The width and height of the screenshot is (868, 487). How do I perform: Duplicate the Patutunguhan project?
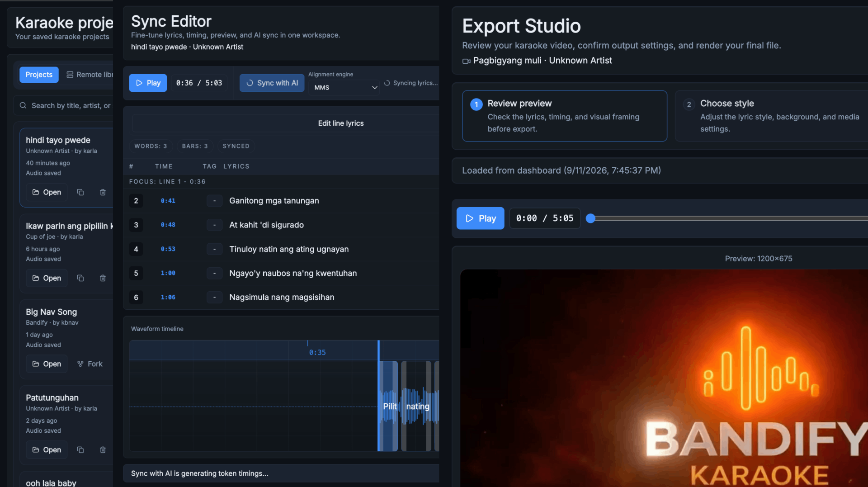[80, 450]
